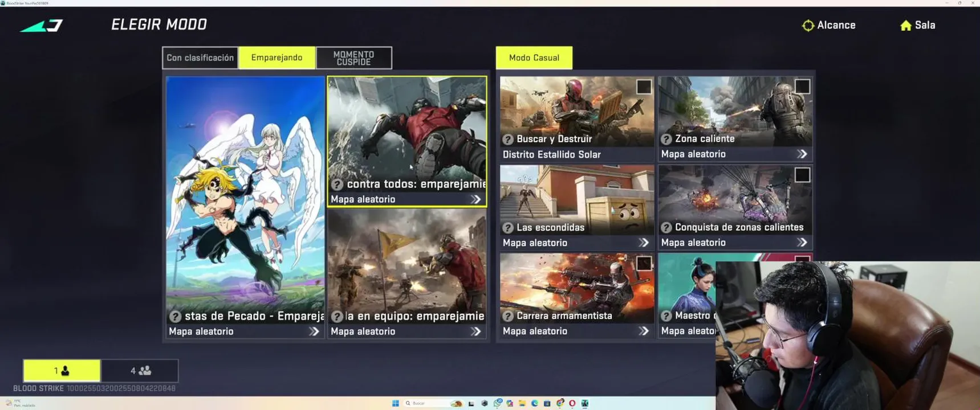Viewport: 980px width, 410px height.
Task: Expand map choice for contra todos
Action: pyautogui.click(x=475, y=199)
